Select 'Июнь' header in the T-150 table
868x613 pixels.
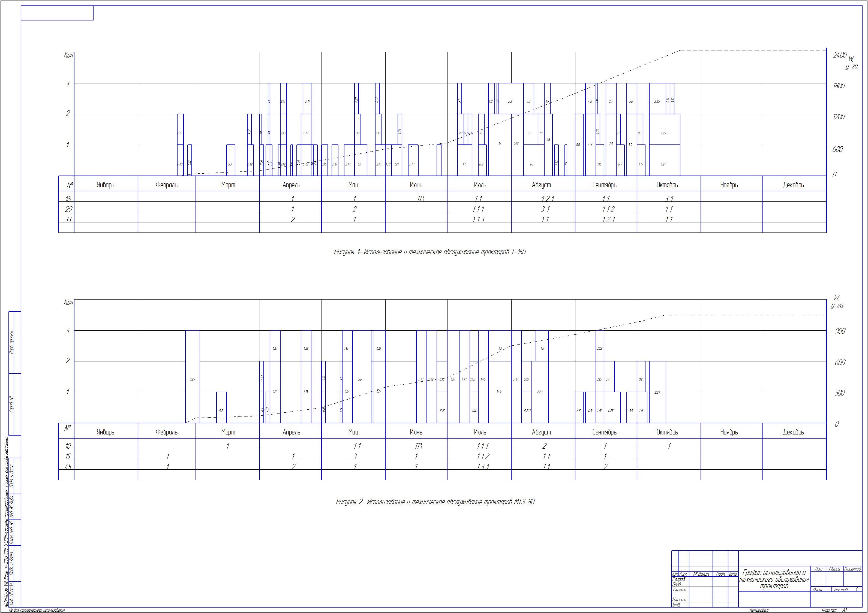coord(416,185)
